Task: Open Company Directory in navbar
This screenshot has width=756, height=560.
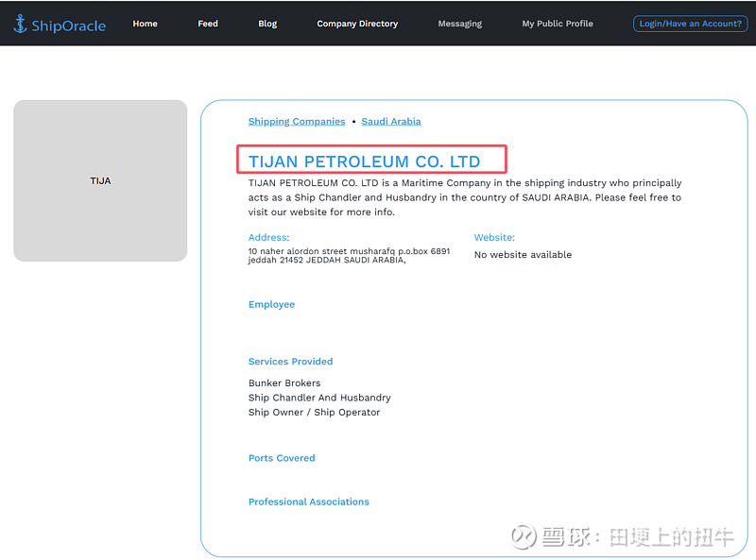Action: click(357, 24)
